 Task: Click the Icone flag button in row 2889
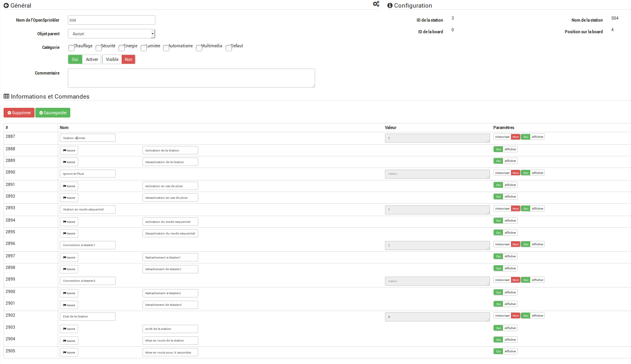pyautogui.click(x=69, y=162)
